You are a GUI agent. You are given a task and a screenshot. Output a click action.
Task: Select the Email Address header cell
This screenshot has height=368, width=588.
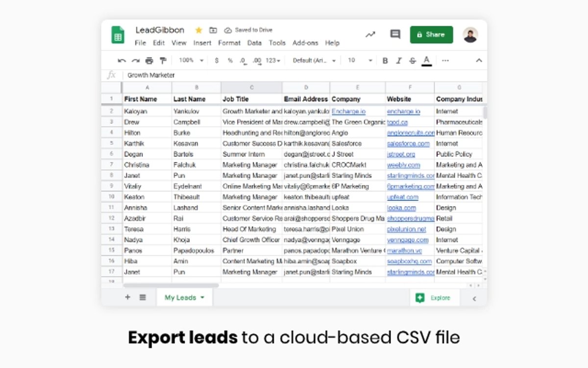point(306,99)
